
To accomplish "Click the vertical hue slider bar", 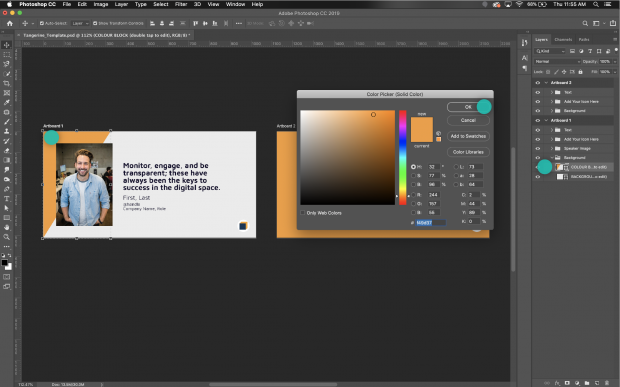I will [x=403, y=157].
